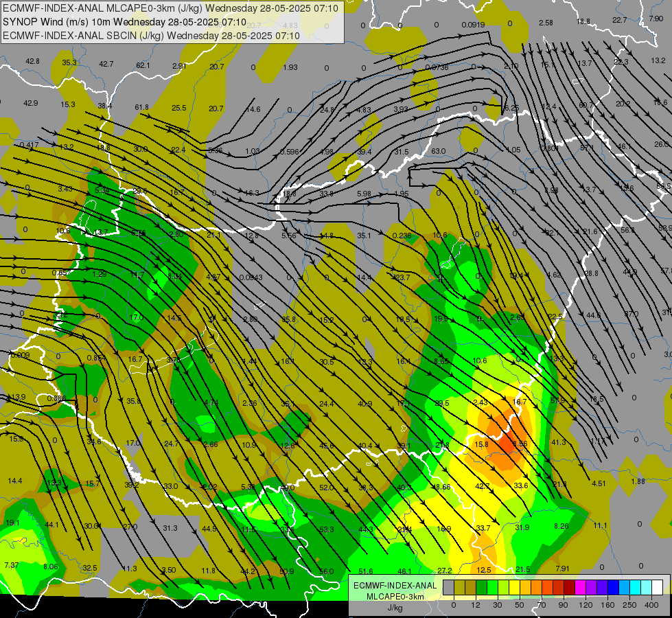The height and width of the screenshot is (618, 672).
Task: Click the ECMWF-INDEX-ANAL MLCAPE0-3km header line
Action: coord(170,8)
